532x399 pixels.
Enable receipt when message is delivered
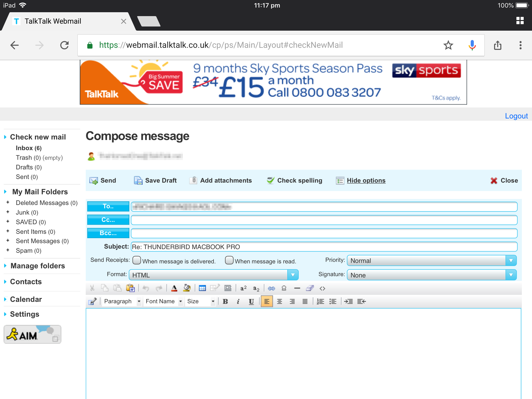pyautogui.click(x=137, y=260)
